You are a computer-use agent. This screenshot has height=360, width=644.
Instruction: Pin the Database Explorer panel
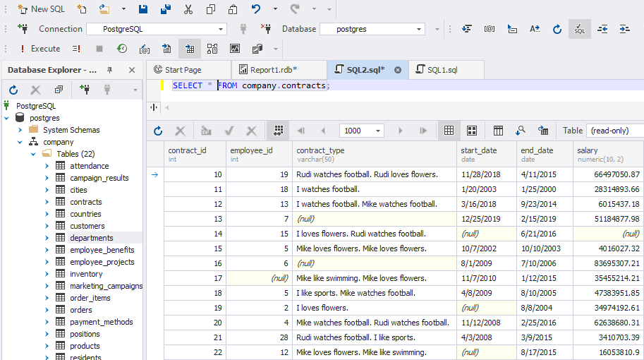click(x=109, y=70)
